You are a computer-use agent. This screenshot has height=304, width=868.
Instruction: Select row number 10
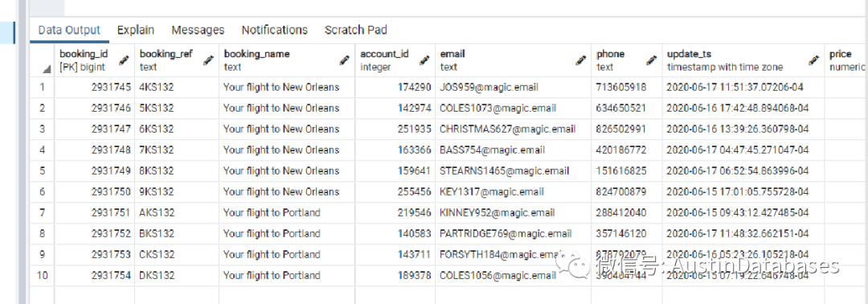click(42, 275)
